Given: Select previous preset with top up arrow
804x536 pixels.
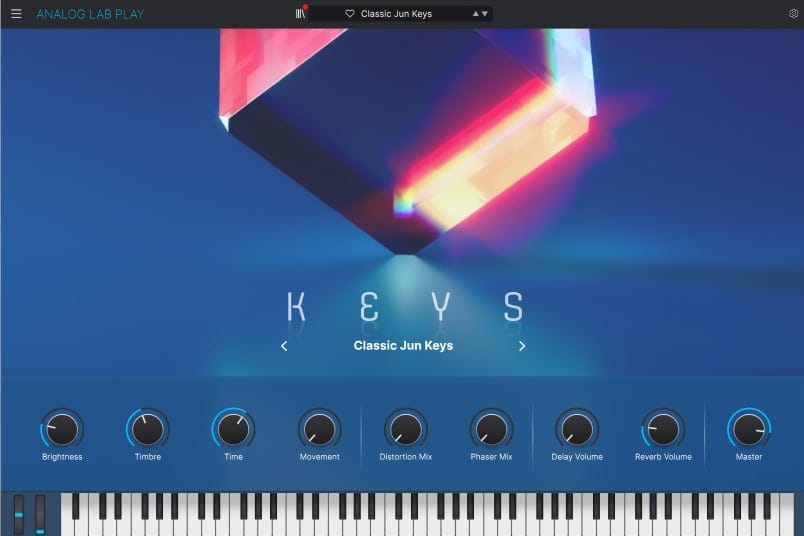Looking at the screenshot, I should tap(475, 14).
